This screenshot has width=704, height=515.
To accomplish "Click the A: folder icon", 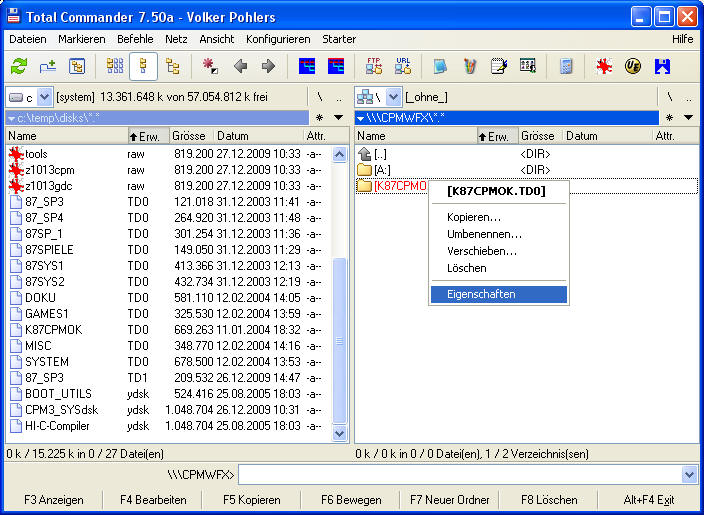I will (x=364, y=170).
